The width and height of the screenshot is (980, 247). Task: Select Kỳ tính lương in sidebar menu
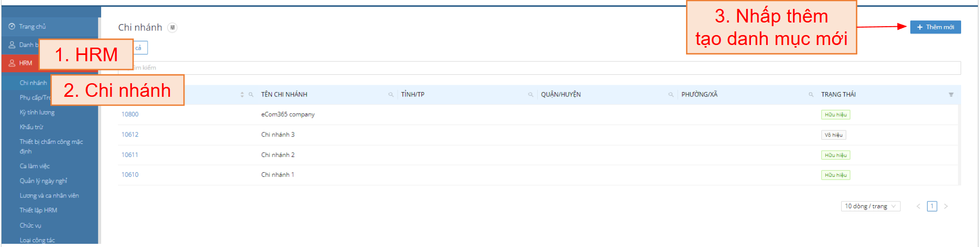(37, 113)
